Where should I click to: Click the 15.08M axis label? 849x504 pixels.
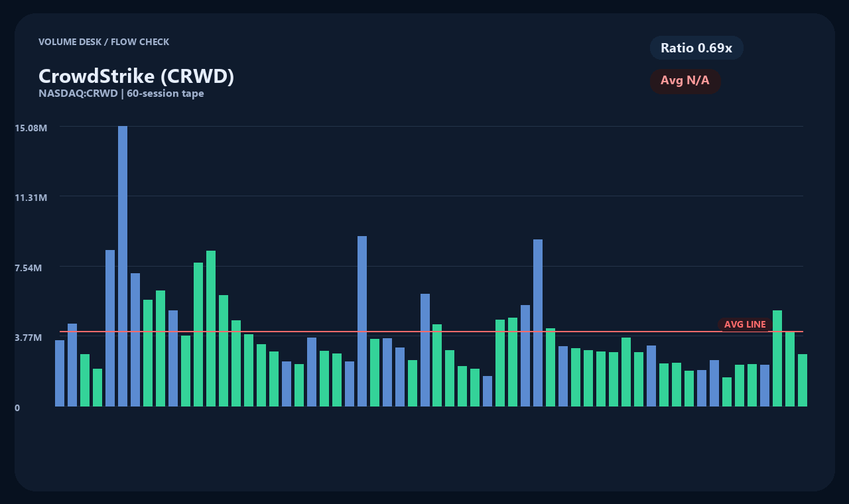(31, 127)
